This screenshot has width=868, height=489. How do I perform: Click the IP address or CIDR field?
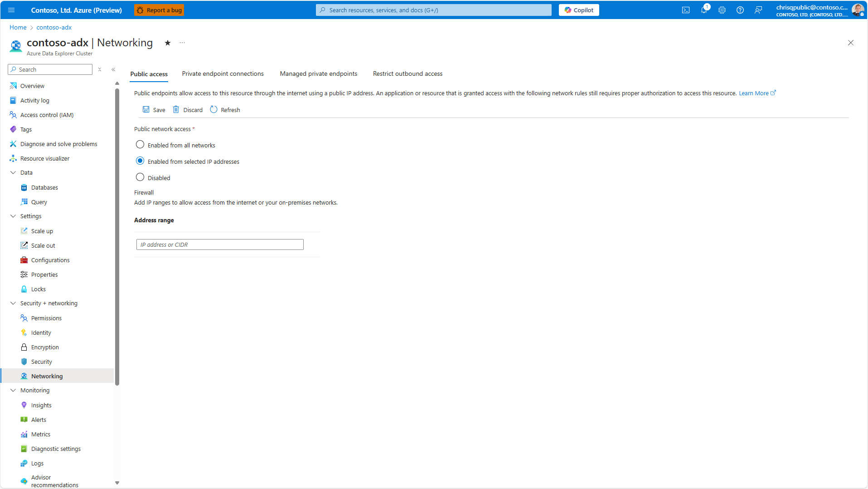click(220, 244)
